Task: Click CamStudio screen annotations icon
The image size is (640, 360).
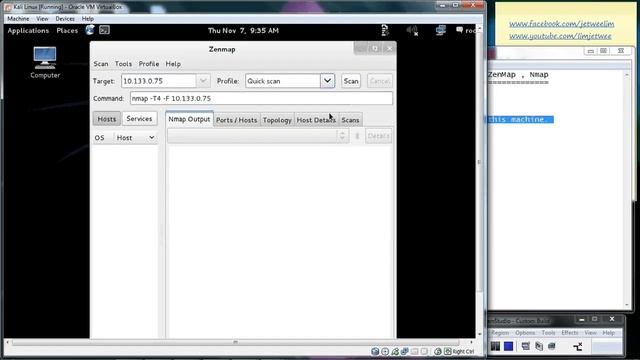Action: pyautogui.click(x=526, y=347)
